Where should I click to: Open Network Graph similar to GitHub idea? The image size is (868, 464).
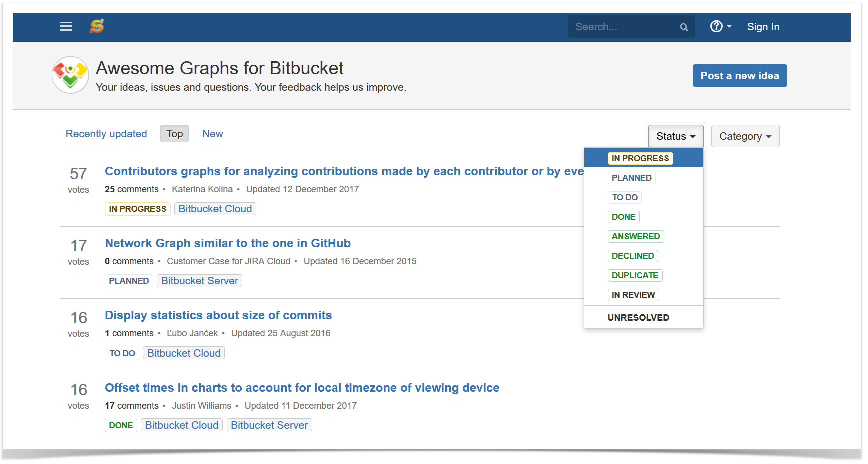228,243
